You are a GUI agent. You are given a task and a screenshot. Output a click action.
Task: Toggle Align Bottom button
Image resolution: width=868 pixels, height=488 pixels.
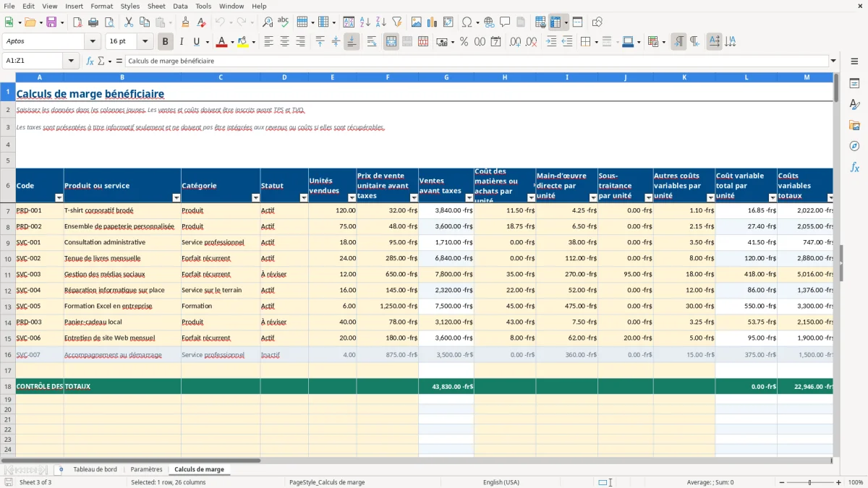[x=352, y=42]
